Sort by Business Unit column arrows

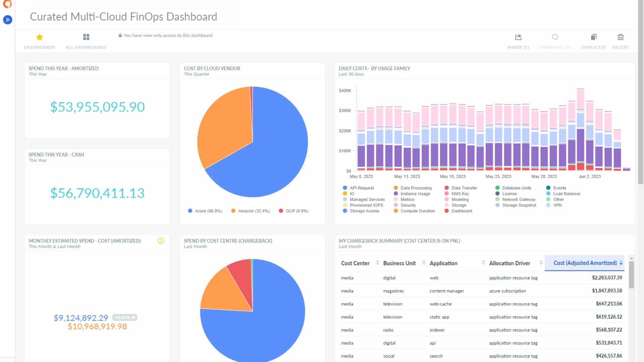pos(424,263)
